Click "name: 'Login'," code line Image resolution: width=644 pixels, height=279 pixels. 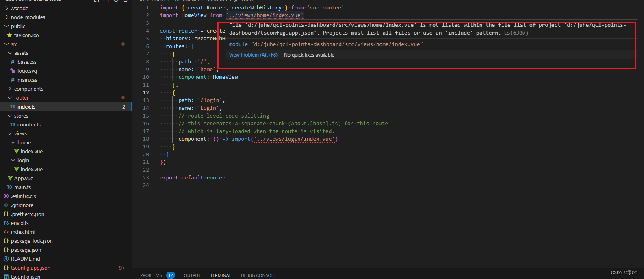200,108
